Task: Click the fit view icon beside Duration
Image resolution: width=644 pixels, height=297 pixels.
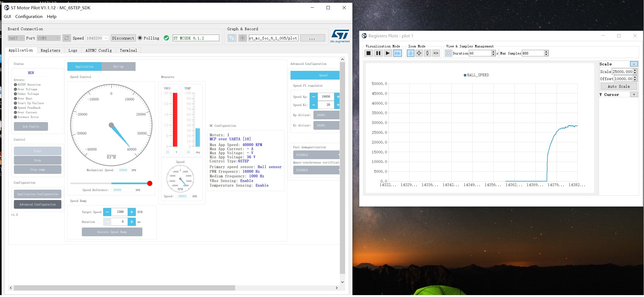Action: click(x=448, y=53)
